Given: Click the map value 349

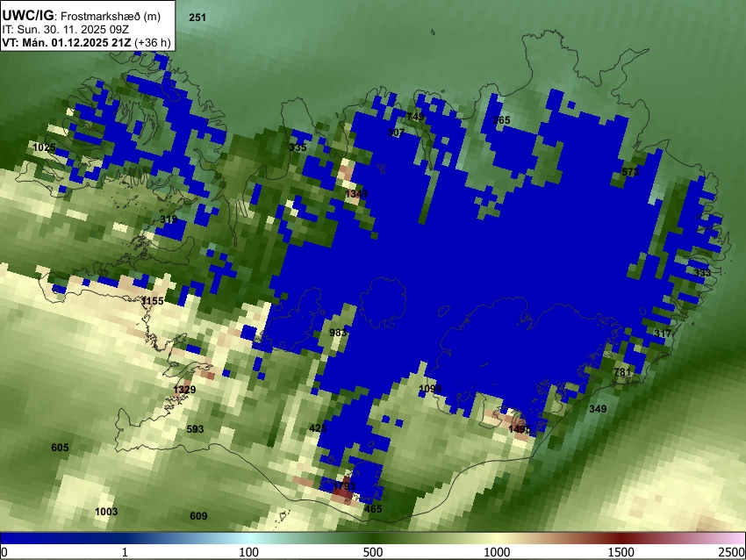Looking at the screenshot, I should point(598,409).
